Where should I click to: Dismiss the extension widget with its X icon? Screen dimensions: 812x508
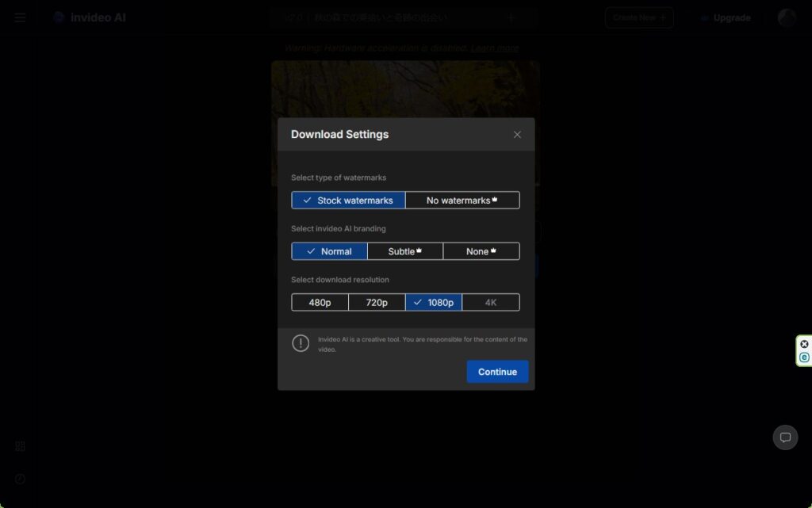[804, 344]
